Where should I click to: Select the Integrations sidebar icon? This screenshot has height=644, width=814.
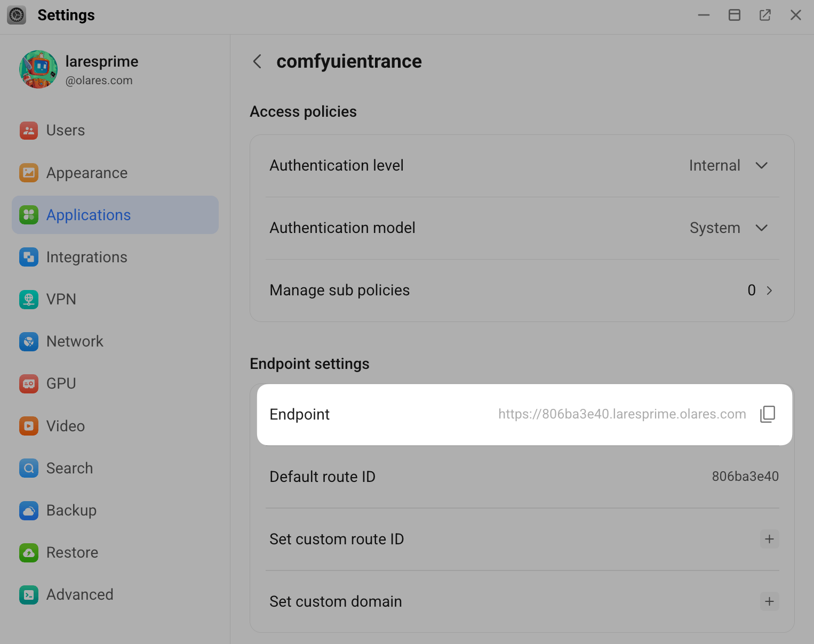point(28,257)
